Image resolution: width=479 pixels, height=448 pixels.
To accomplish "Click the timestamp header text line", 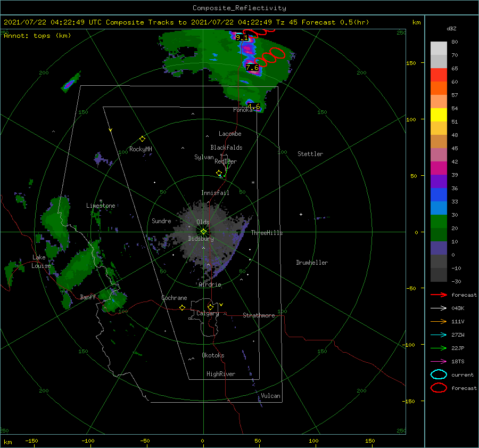I will (x=186, y=22).
